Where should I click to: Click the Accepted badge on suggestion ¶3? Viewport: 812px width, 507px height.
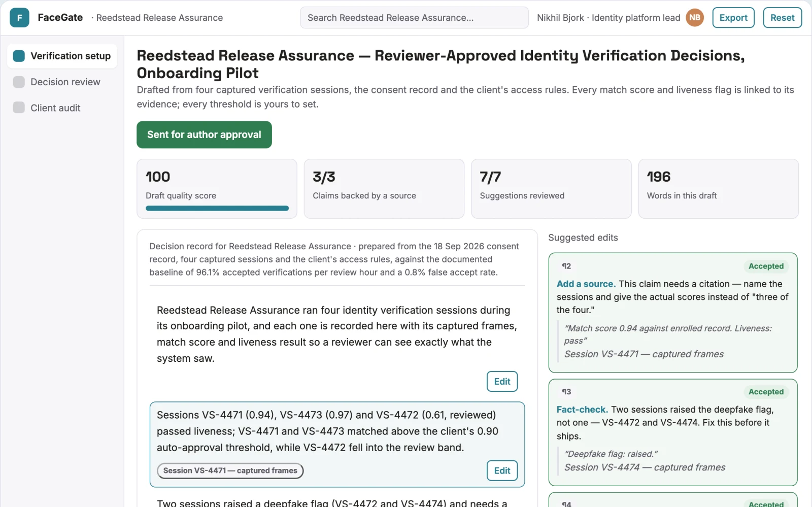(x=766, y=392)
